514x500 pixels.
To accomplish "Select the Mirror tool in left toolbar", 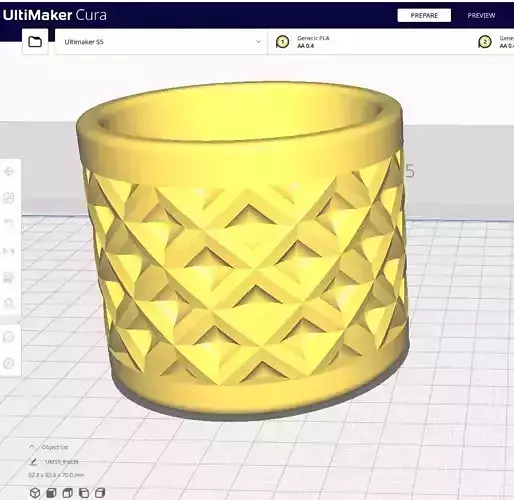I will [9, 251].
